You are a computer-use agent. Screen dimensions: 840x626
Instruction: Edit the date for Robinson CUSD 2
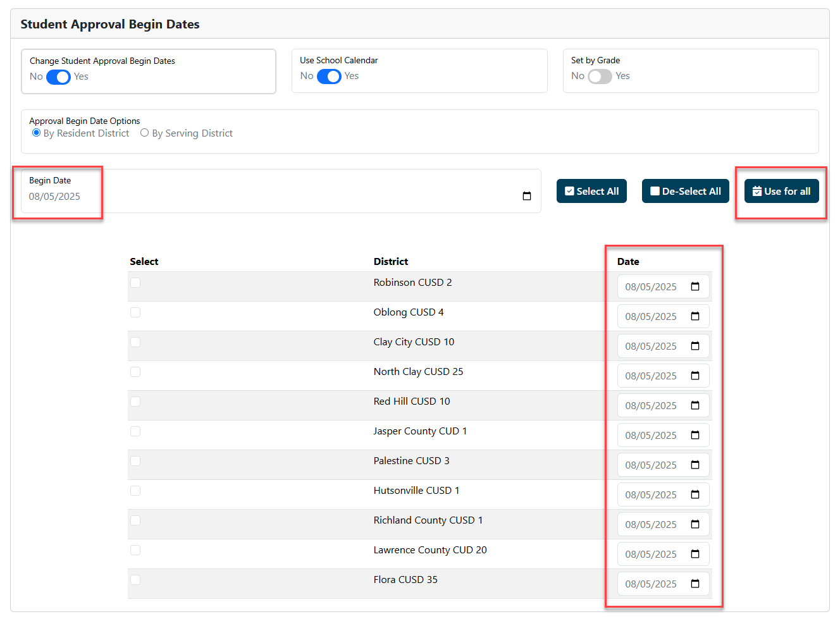663,286
